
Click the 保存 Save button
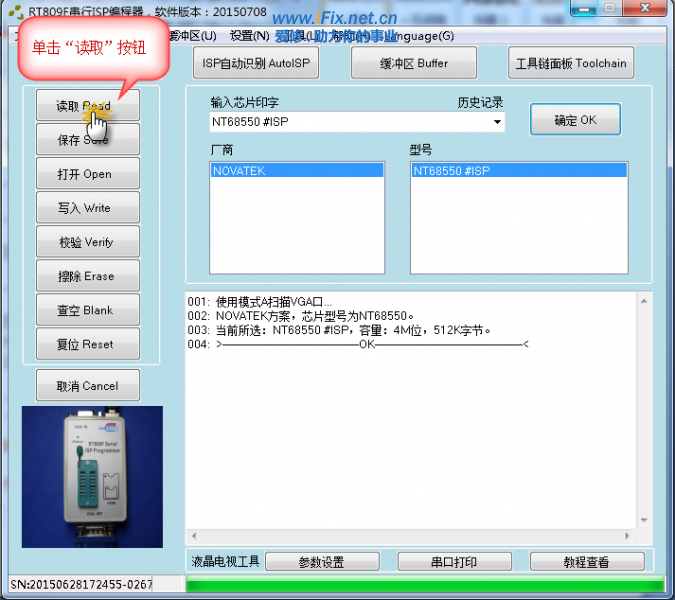87,140
